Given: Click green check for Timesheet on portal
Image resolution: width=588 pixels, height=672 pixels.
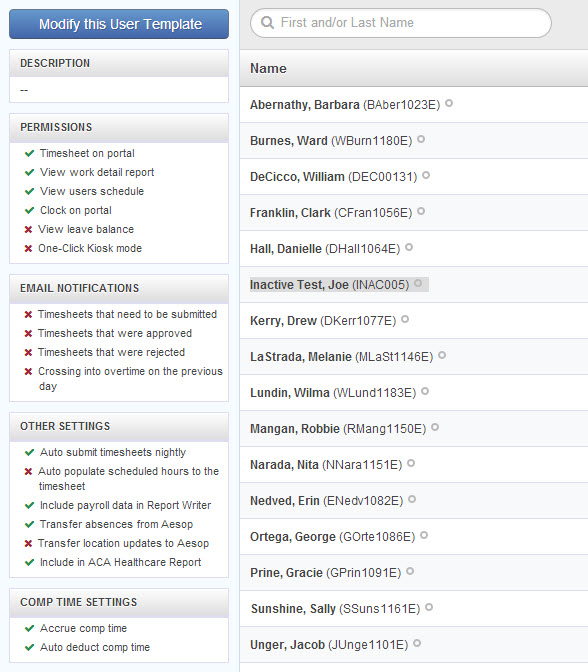Looking at the screenshot, I should tap(29, 153).
